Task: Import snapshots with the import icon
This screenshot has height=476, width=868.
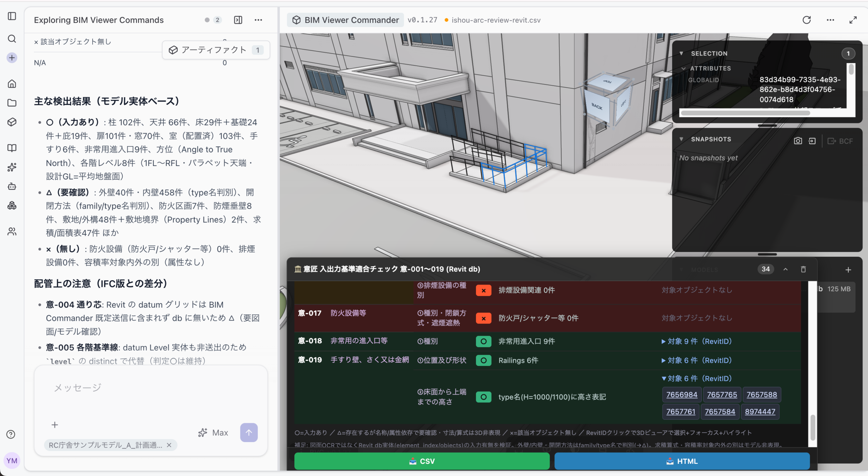Action: coord(812,141)
